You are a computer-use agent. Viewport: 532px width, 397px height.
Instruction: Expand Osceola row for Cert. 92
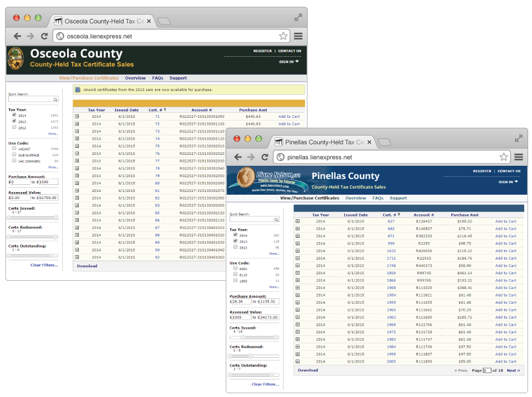click(x=77, y=257)
